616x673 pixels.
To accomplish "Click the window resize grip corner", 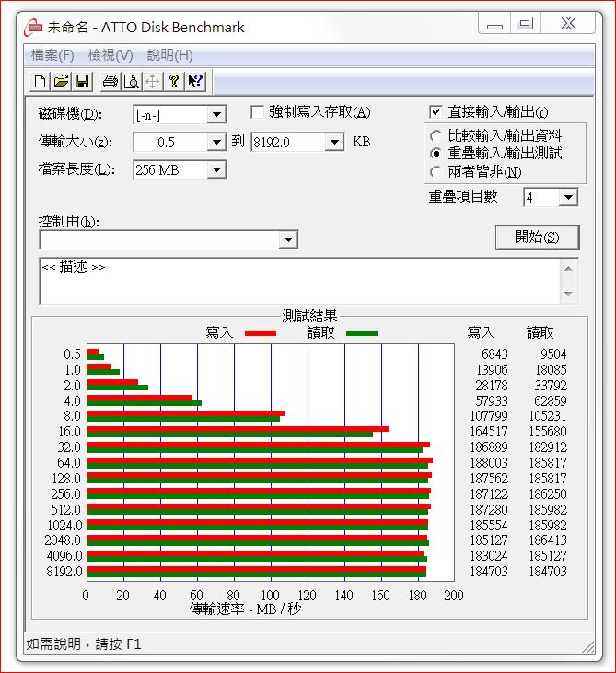I will pyautogui.click(x=587, y=647).
